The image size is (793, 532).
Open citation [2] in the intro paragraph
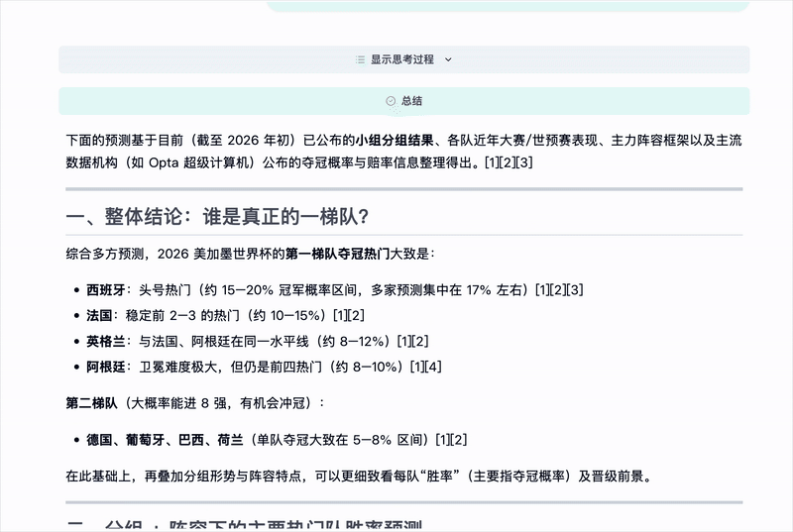click(509, 162)
